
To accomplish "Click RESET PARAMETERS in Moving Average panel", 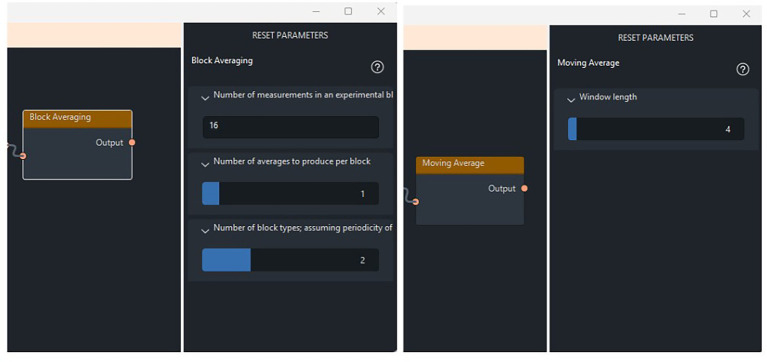I will click(655, 38).
